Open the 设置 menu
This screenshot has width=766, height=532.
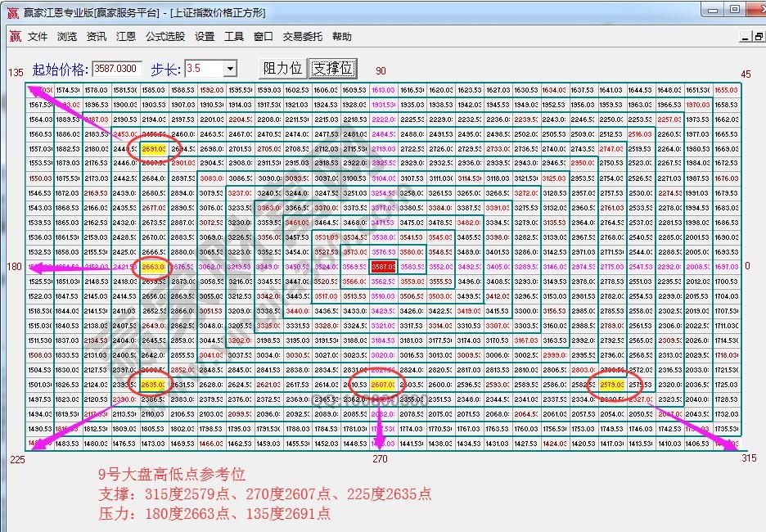[204, 36]
